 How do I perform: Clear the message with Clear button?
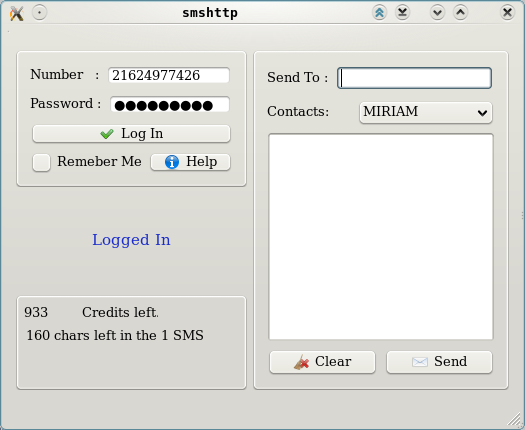322,362
